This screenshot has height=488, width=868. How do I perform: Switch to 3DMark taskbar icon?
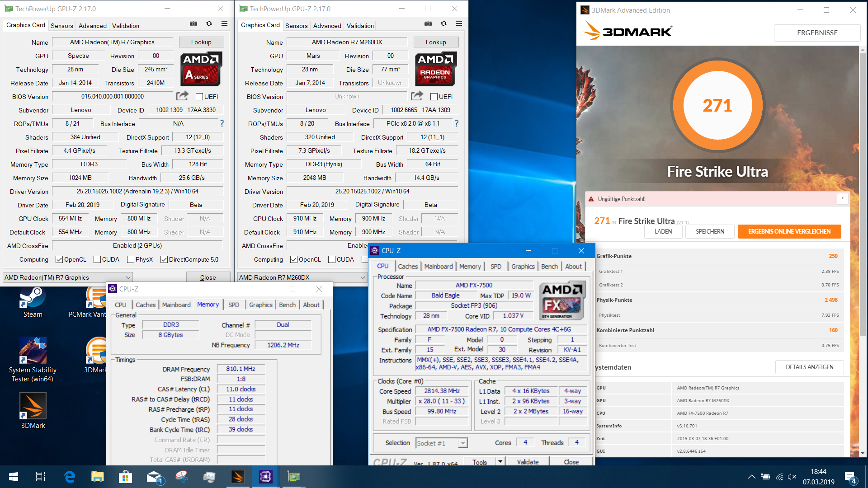pos(238,477)
